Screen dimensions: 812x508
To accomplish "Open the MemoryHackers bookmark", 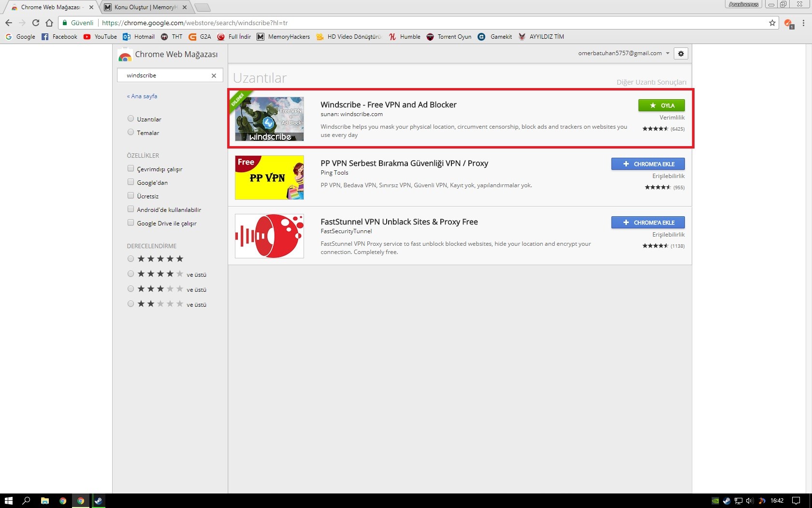I will click(284, 37).
